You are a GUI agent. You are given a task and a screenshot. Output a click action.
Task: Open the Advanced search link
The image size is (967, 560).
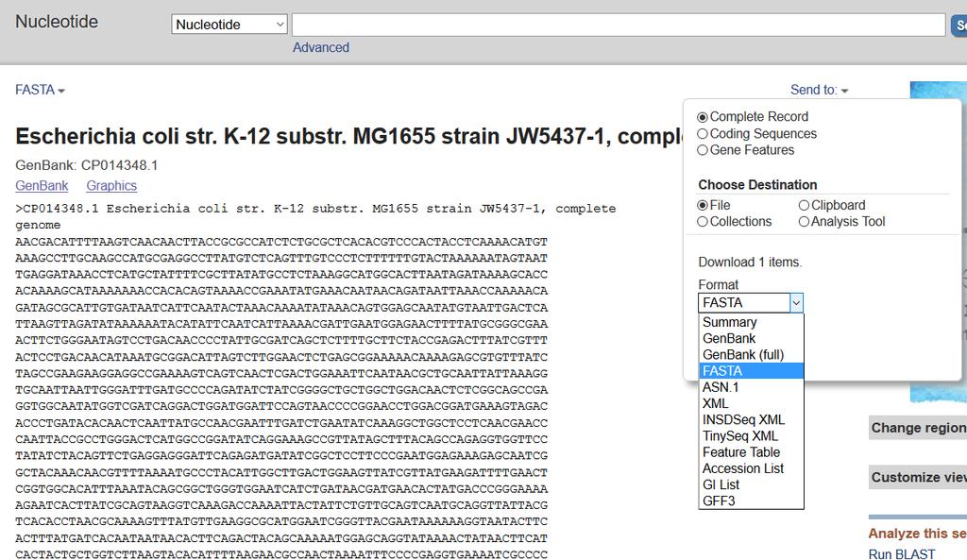[321, 47]
